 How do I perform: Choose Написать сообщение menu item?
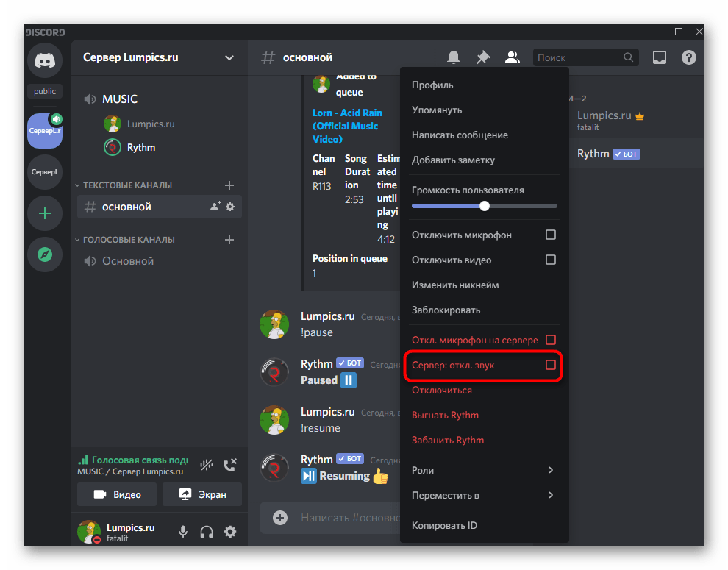484,135
